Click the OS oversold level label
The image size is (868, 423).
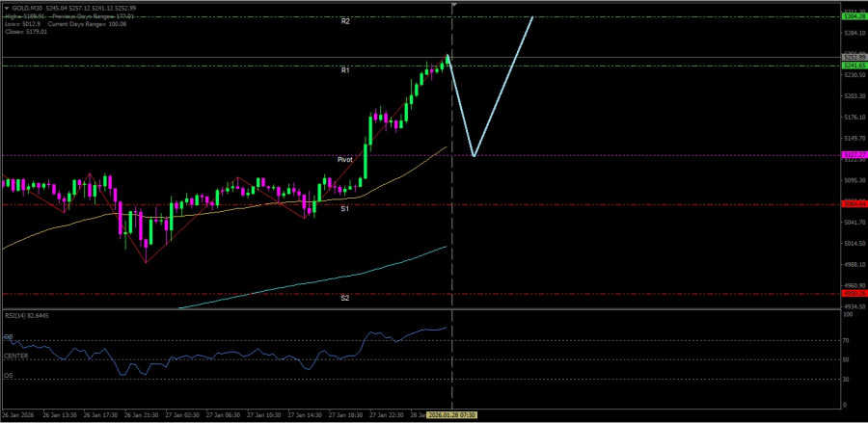click(x=9, y=376)
